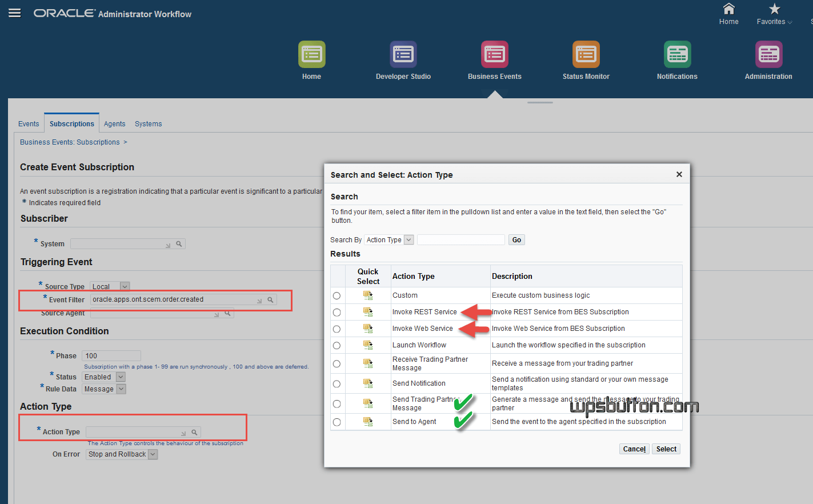Switch to the Agents tab
This screenshot has width=813, height=504.
[x=114, y=123]
